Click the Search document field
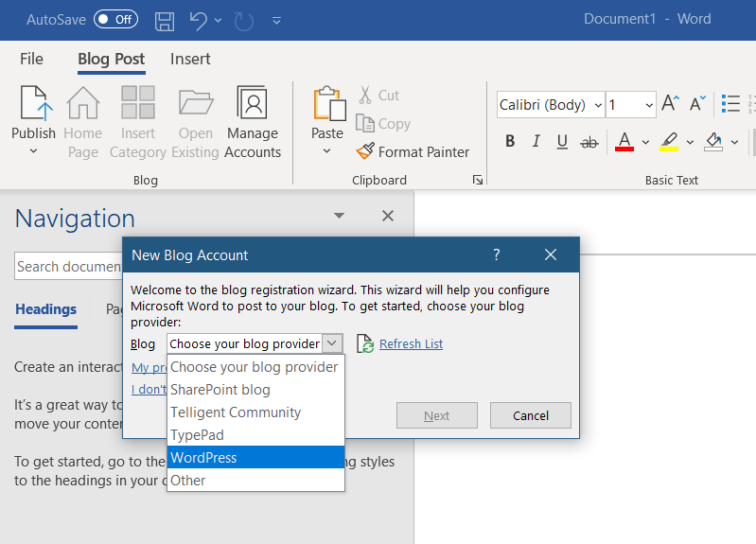The height and width of the screenshot is (544, 756). [x=68, y=266]
